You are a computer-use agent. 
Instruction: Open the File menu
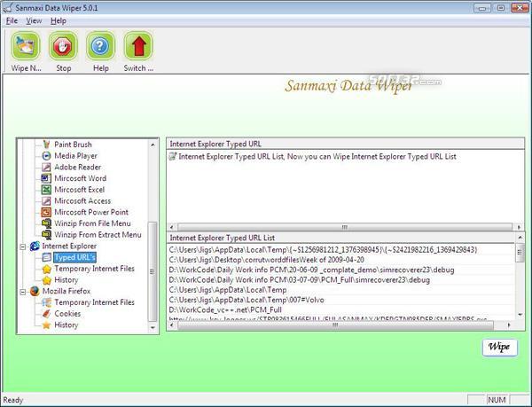(x=12, y=21)
